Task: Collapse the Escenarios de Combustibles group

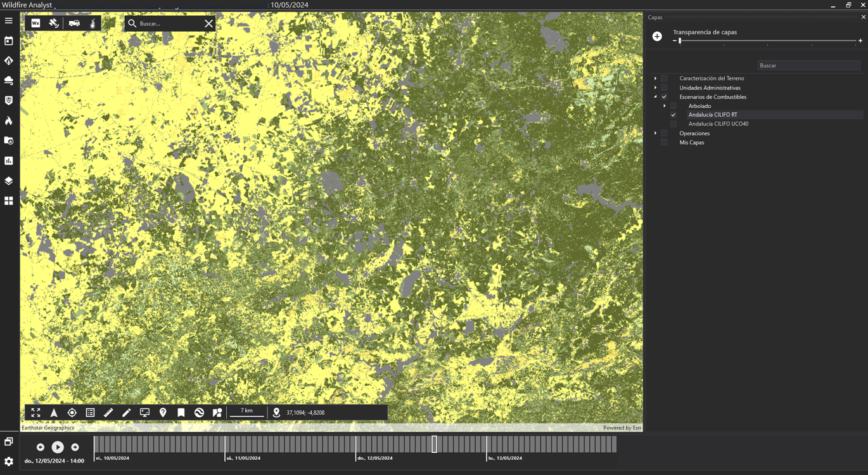Action: (655, 96)
